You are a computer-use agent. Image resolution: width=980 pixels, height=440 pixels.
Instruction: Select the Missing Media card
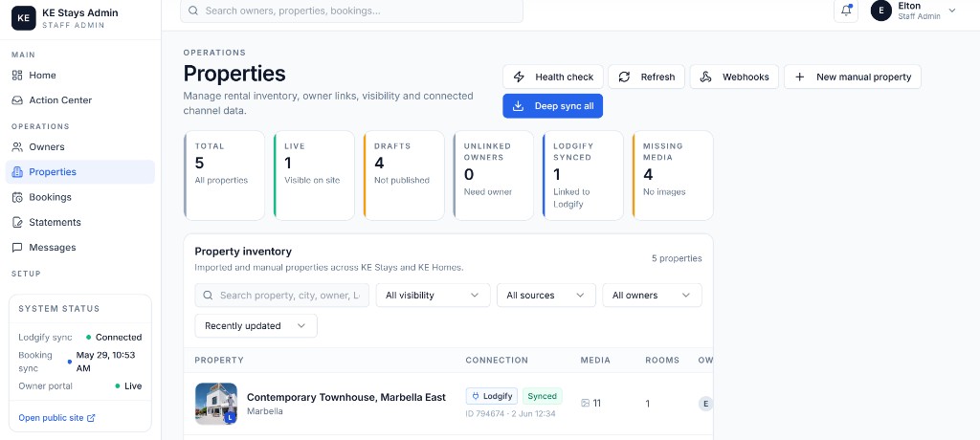pos(673,176)
